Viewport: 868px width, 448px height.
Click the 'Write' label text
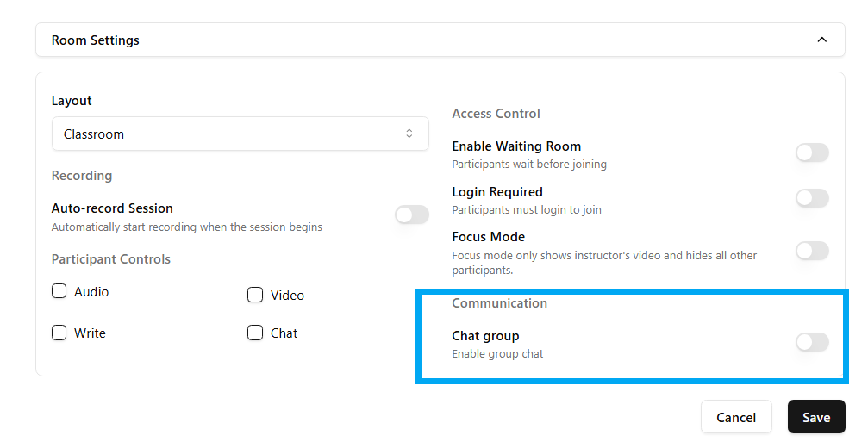90,333
